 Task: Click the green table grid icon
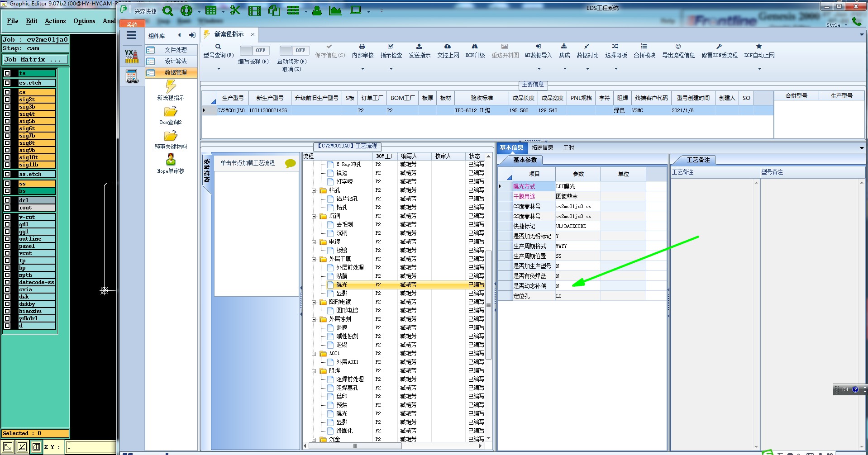point(211,10)
